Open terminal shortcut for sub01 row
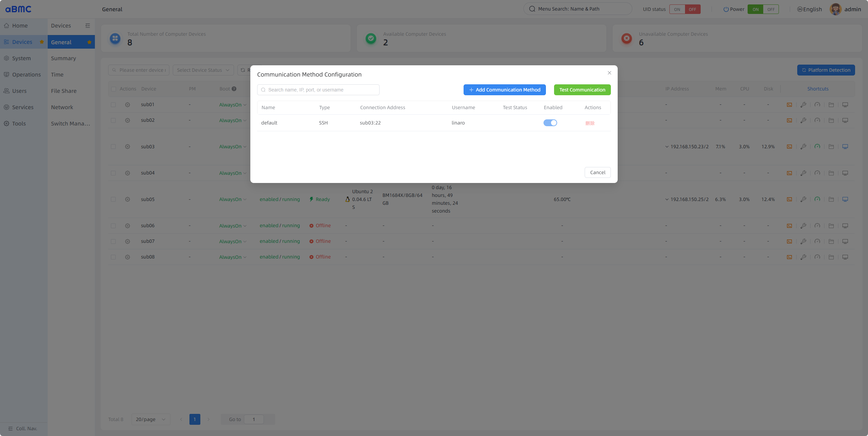Screen dimensions: 868x436 pos(789,105)
